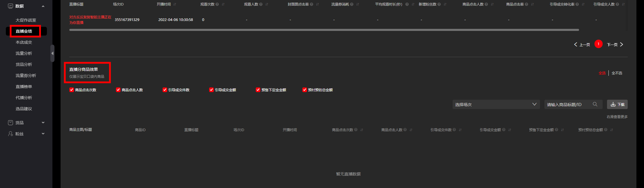Sort top table by 封面图点击率
644x188 pixels.
[x=317, y=4]
